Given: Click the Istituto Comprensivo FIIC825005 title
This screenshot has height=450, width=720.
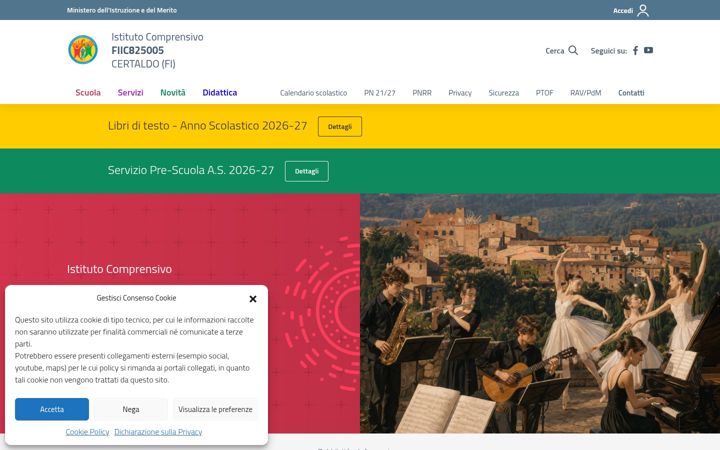Looking at the screenshot, I should [x=157, y=50].
